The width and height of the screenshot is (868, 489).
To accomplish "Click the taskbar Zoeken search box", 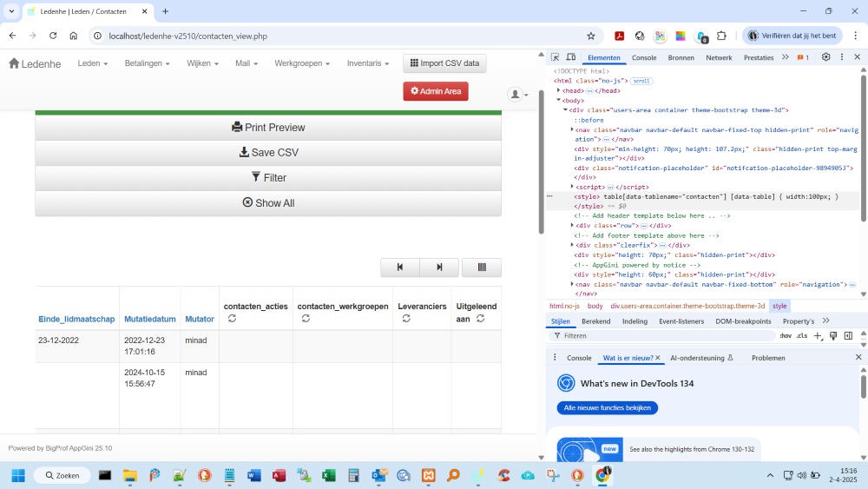I will [62, 475].
